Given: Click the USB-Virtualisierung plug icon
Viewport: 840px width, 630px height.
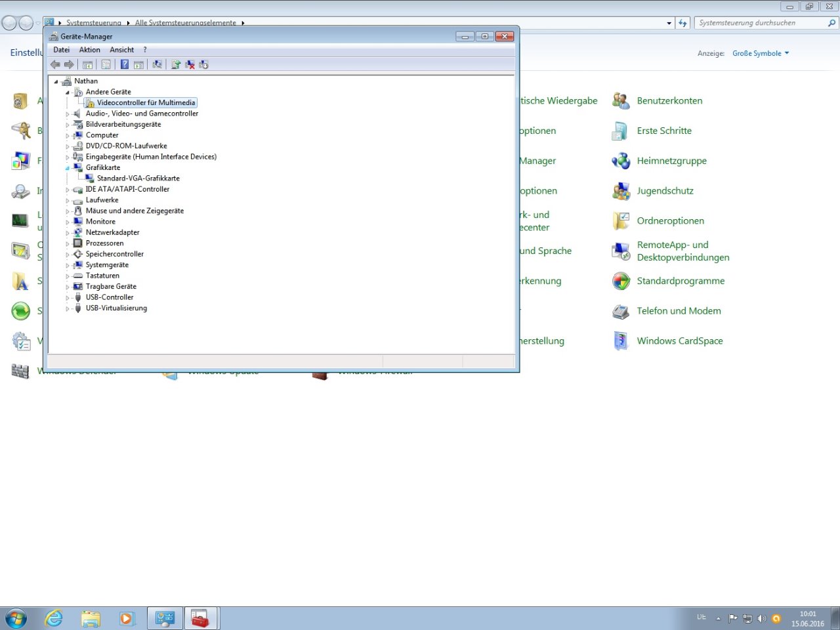Looking at the screenshot, I should tap(78, 308).
